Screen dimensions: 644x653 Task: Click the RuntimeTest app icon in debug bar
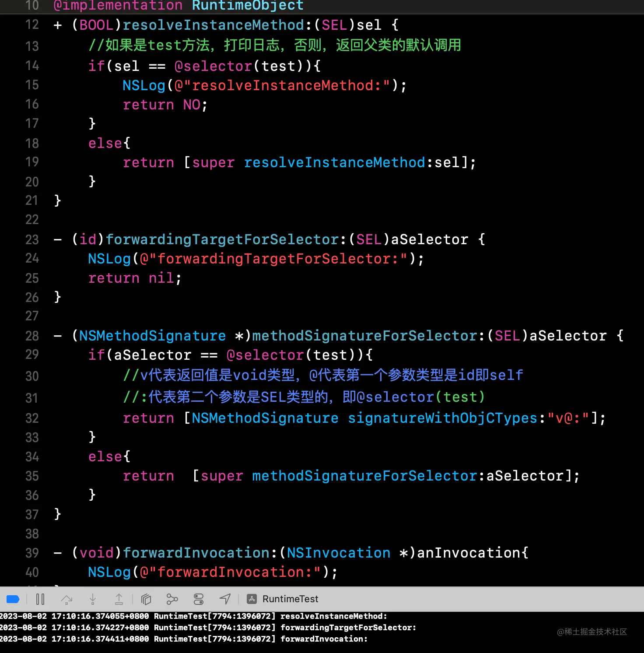coord(252,599)
